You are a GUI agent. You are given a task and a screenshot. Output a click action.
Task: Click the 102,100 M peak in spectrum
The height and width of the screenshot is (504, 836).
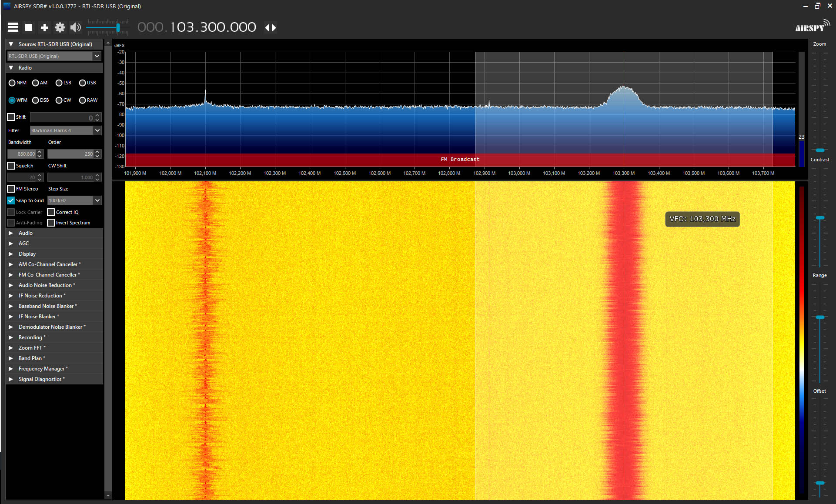[205, 97]
